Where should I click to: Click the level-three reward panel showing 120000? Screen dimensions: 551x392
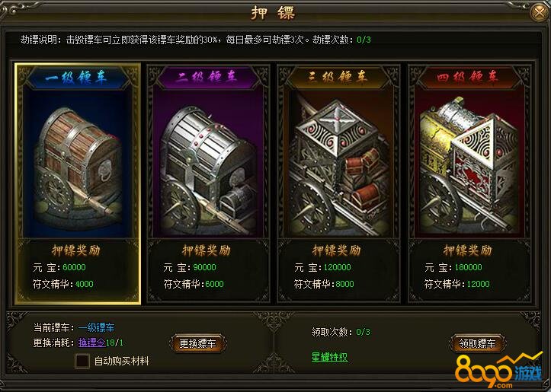338,270
